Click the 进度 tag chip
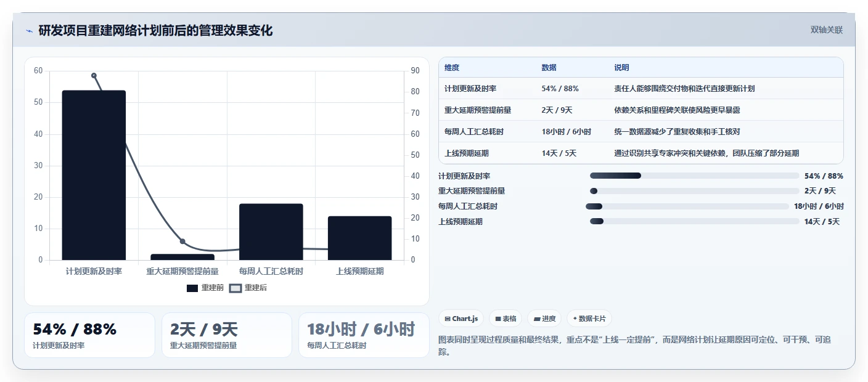Viewport: 868px width, 382px height. [x=545, y=319]
